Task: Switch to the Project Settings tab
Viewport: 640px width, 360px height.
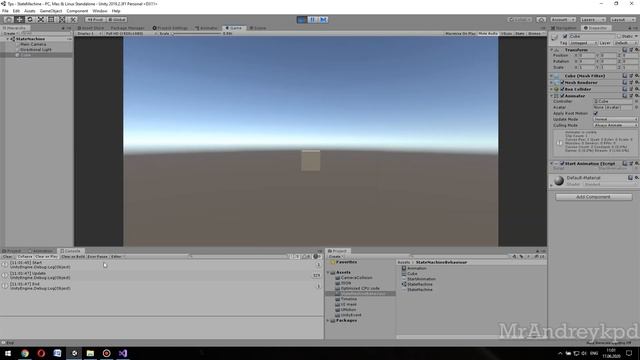Action: (170, 28)
